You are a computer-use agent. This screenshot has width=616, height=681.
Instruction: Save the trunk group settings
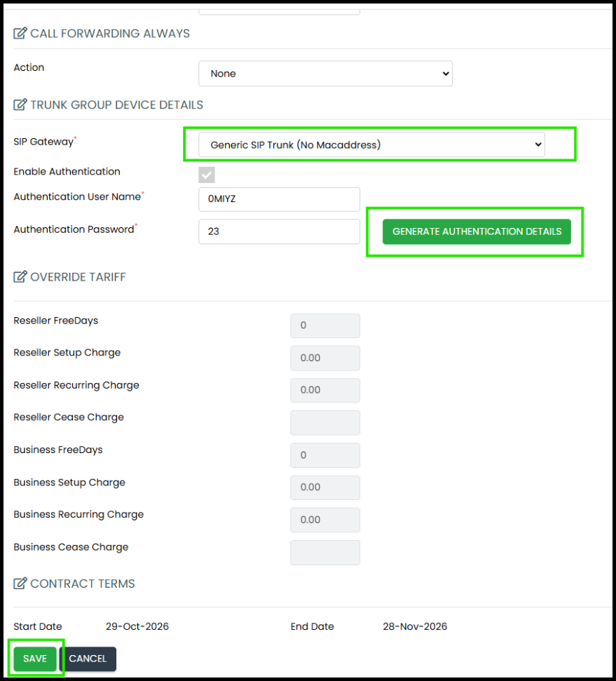click(35, 659)
